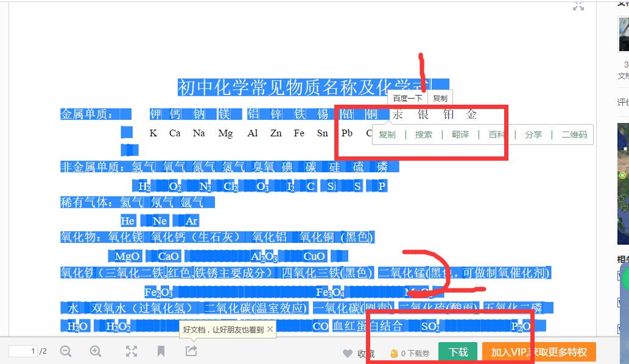Select the zoom out magnifier icon

pyautogui.click(x=66, y=352)
